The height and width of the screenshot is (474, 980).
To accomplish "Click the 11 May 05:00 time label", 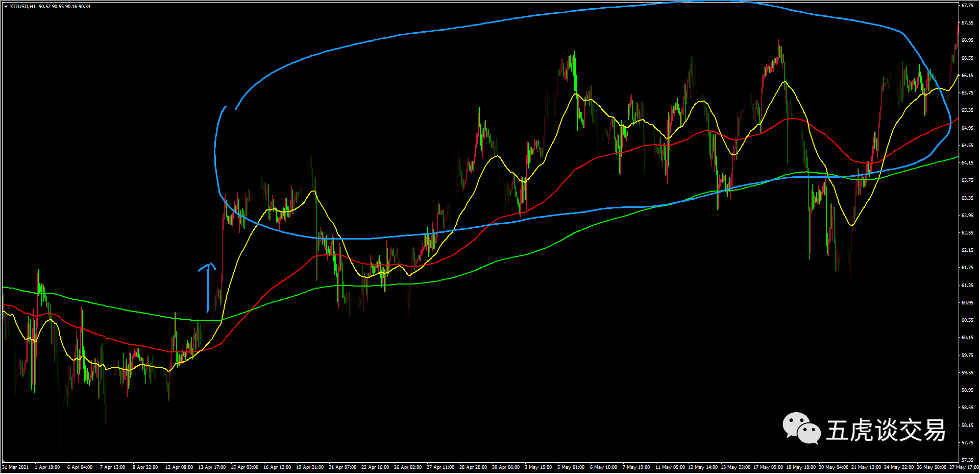I will tap(670, 467).
